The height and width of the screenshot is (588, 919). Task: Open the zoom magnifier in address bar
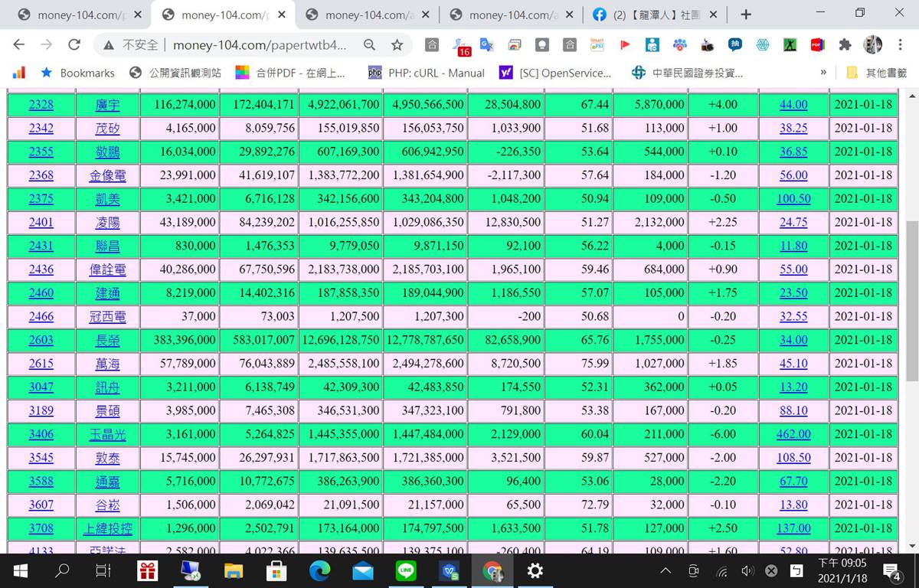pos(370,45)
